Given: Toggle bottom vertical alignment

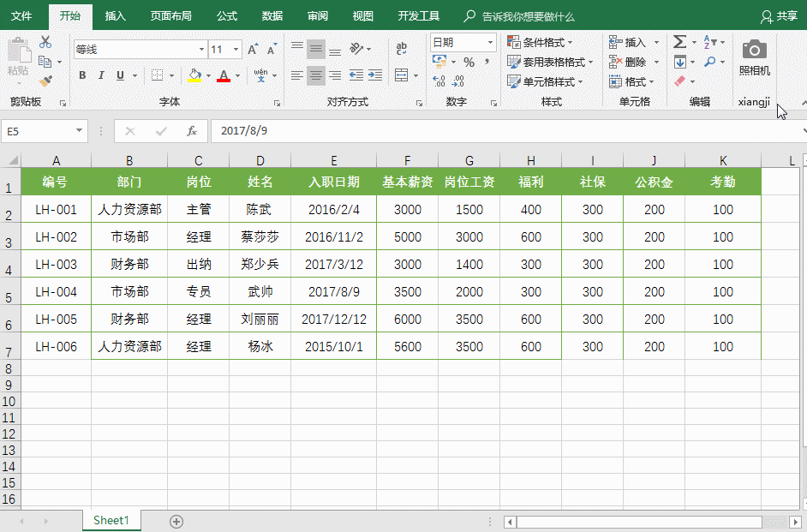Looking at the screenshot, I should coord(335,49).
